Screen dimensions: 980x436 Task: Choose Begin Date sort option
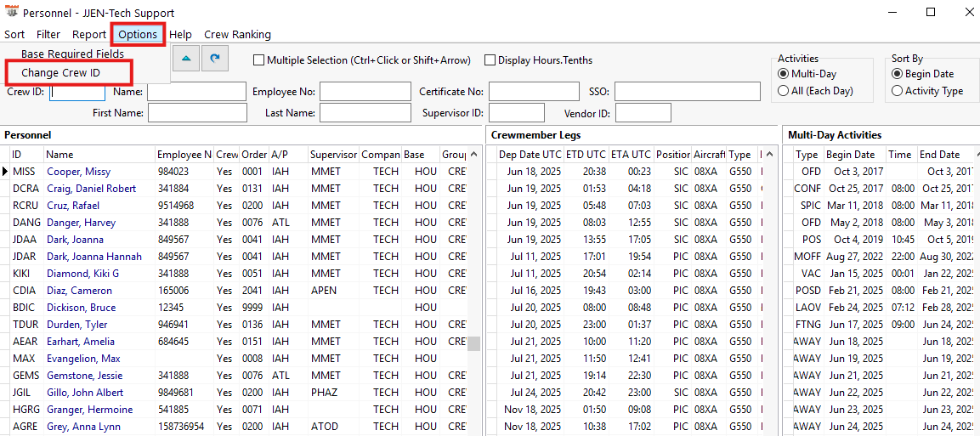click(898, 74)
